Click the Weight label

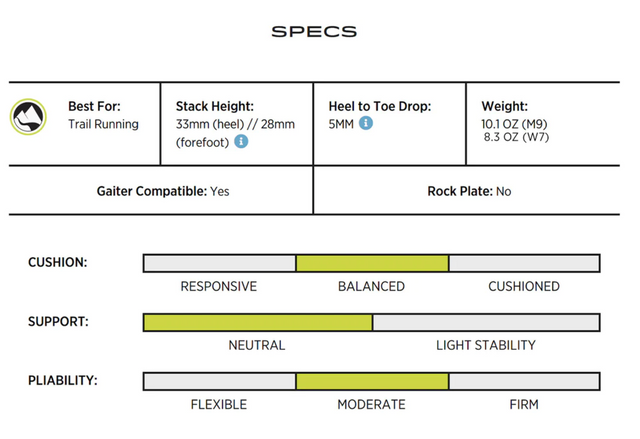click(505, 106)
